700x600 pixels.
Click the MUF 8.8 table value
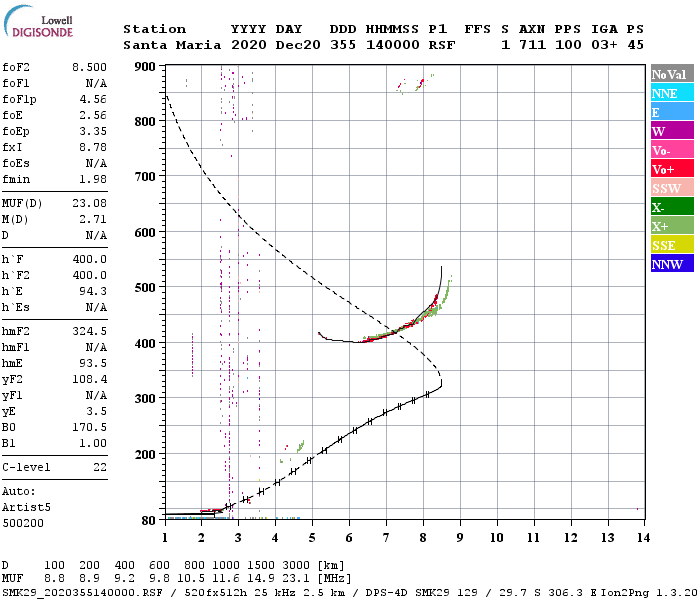click(x=54, y=579)
